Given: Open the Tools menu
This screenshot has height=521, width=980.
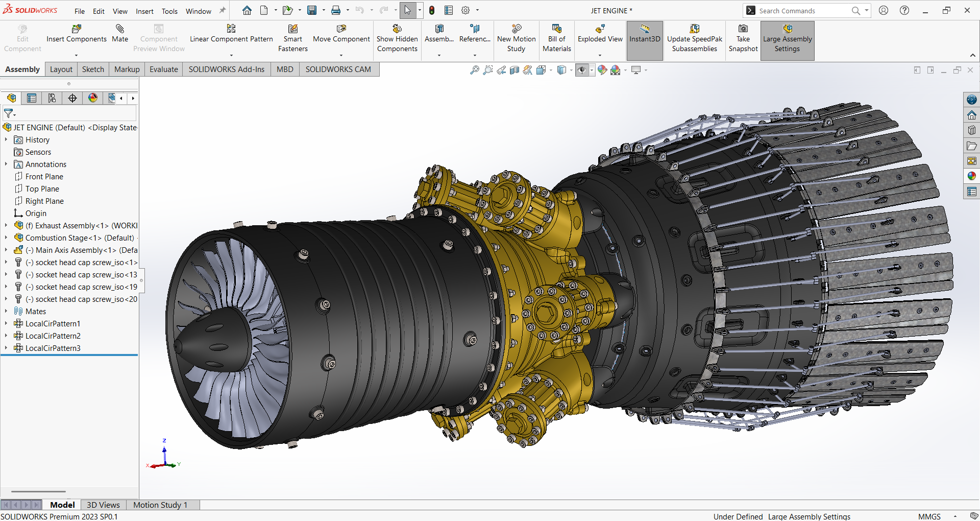Looking at the screenshot, I should [x=169, y=11].
